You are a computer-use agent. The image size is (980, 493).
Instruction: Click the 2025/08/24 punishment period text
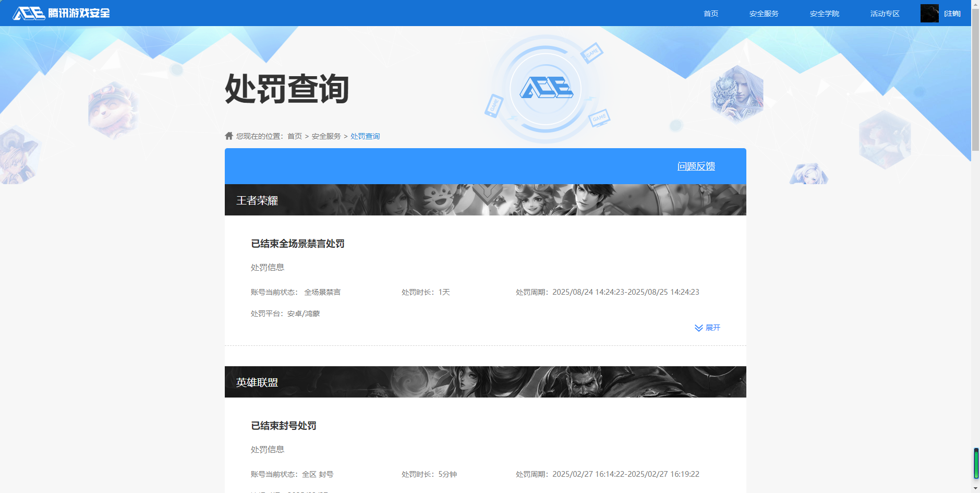pos(608,292)
